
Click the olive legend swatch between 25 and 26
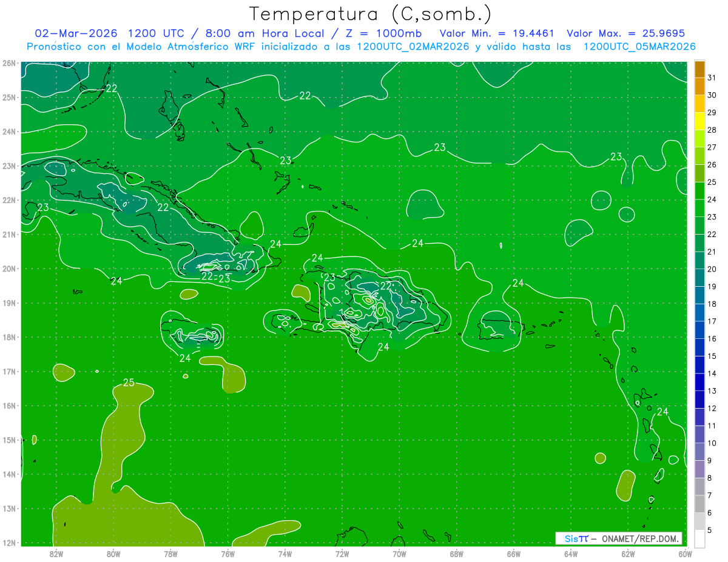699,173
